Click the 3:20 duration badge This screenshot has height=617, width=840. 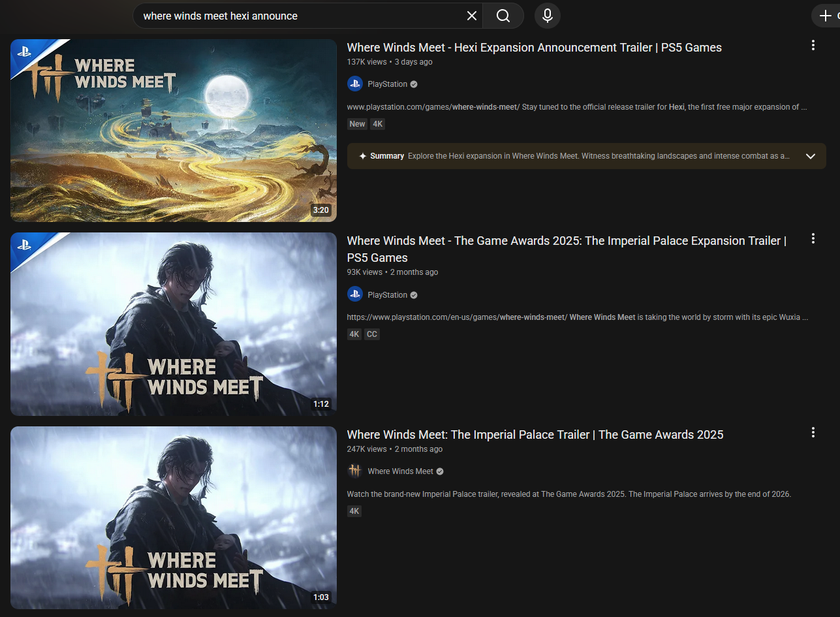pyautogui.click(x=321, y=210)
